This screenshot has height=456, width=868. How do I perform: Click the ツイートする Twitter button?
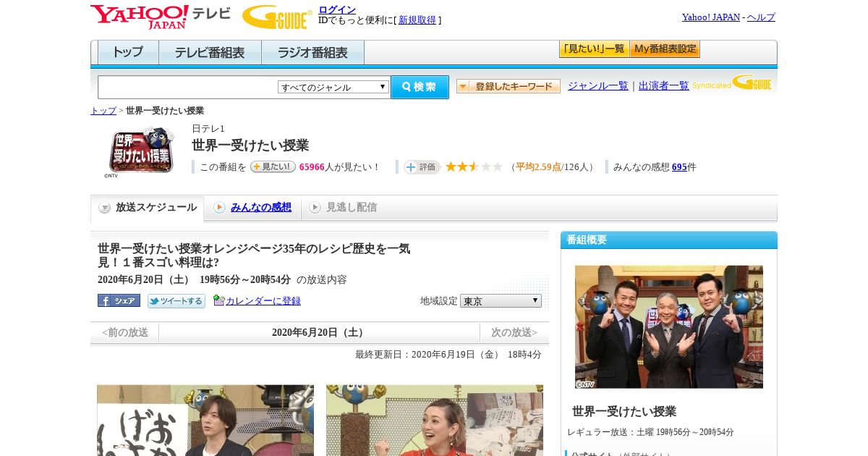176,301
